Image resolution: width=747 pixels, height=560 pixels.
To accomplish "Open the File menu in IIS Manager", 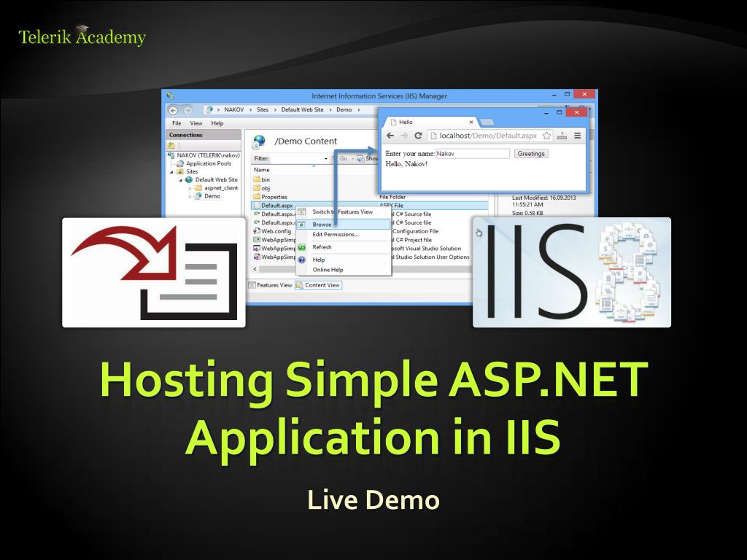I will pyautogui.click(x=177, y=123).
